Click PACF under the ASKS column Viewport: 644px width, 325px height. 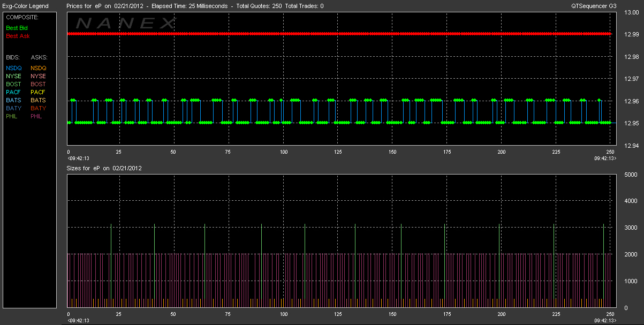39,92
